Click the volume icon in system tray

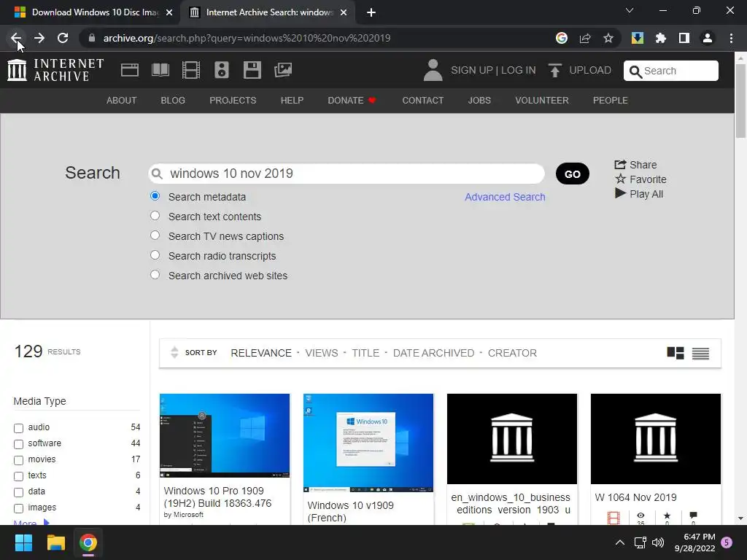(x=658, y=542)
